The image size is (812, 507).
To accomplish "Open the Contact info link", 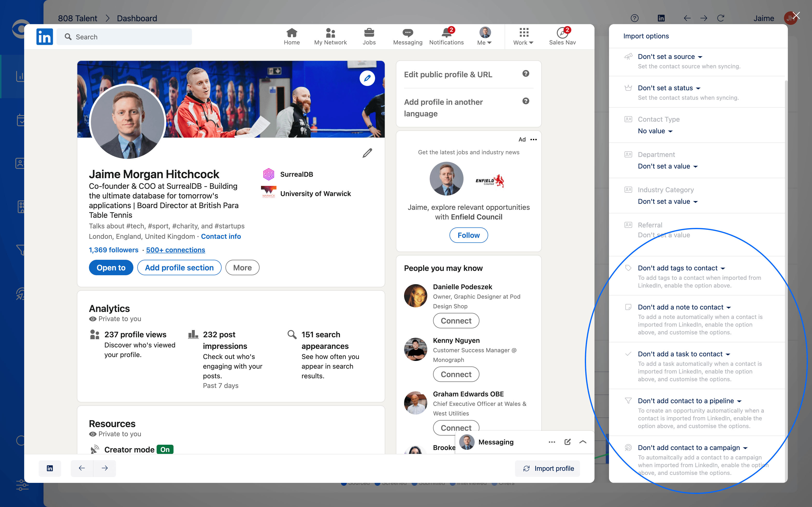I will point(221,236).
